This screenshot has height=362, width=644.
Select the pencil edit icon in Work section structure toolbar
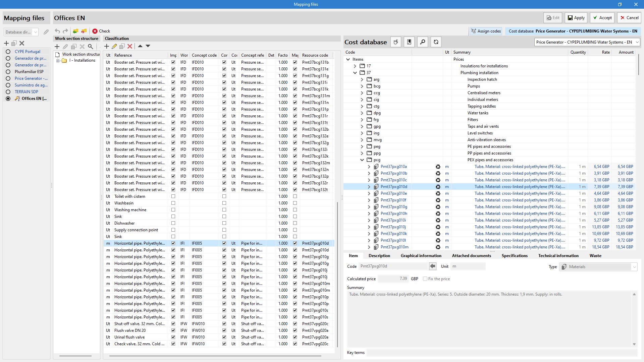(65, 47)
